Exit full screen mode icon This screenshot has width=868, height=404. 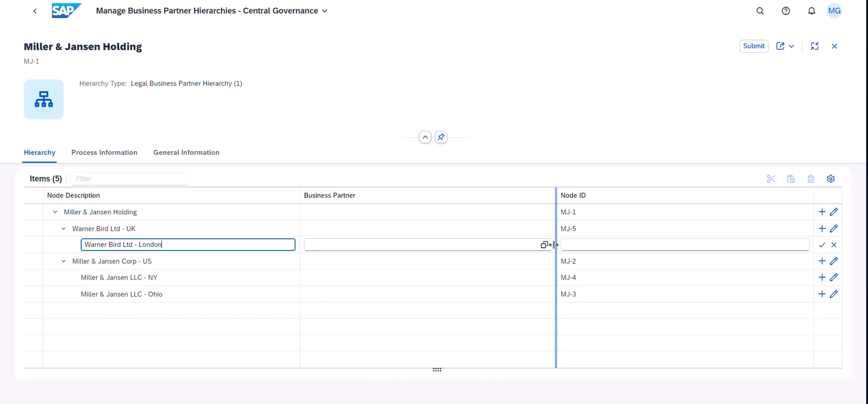pyautogui.click(x=815, y=46)
